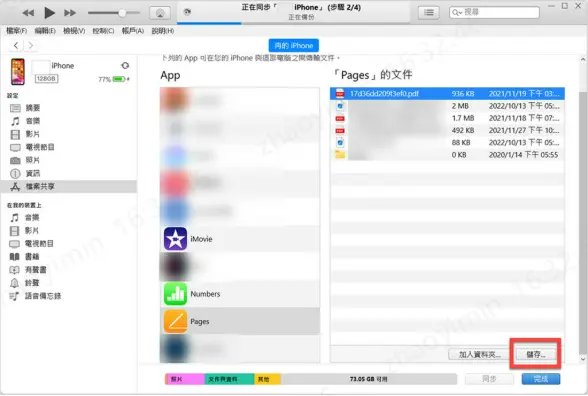The width and height of the screenshot is (588, 396).
Task: Click the 同步 sync button
Action: 489,379
